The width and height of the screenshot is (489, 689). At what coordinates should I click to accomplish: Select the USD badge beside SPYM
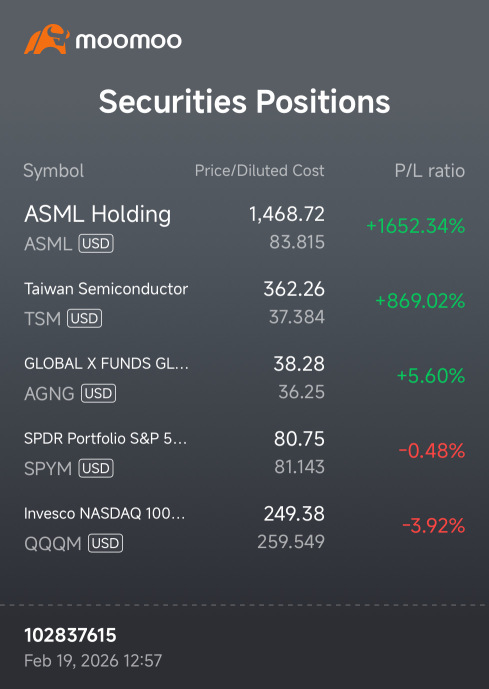click(96, 468)
